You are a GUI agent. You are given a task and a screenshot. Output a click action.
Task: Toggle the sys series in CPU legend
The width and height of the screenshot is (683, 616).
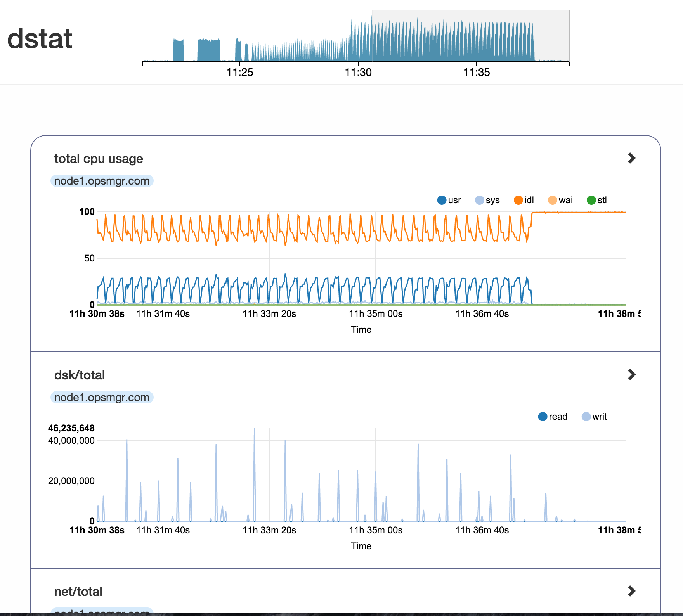[487, 200]
